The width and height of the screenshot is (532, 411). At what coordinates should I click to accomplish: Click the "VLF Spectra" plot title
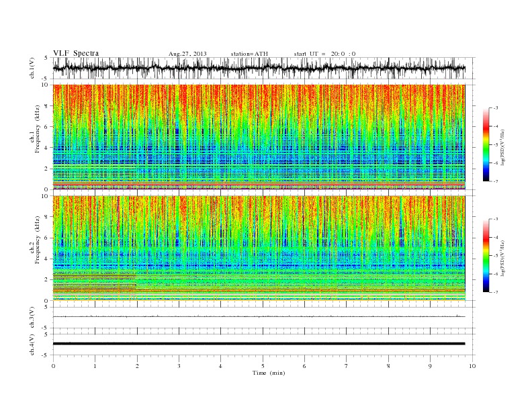76,53
